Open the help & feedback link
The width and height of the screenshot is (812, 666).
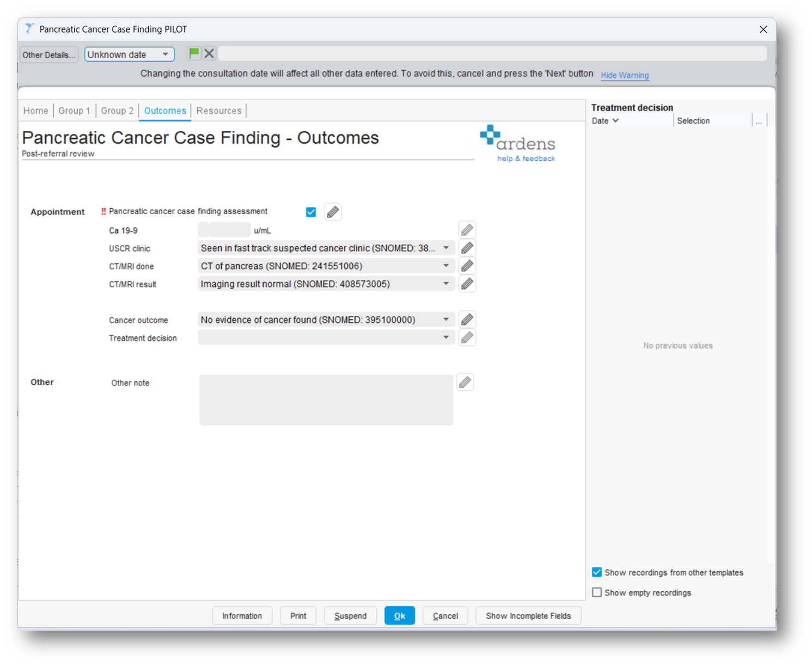pyautogui.click(x=526, y=159)
